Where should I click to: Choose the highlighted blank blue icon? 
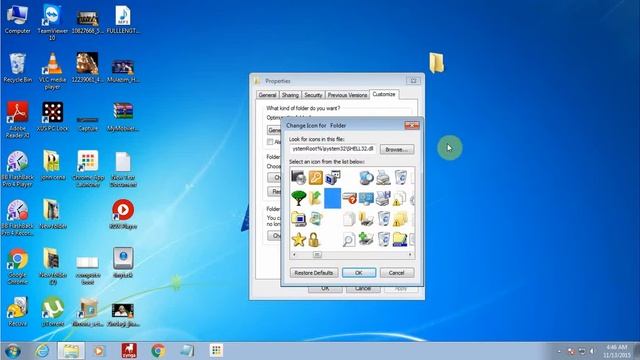tap(332, 198)
